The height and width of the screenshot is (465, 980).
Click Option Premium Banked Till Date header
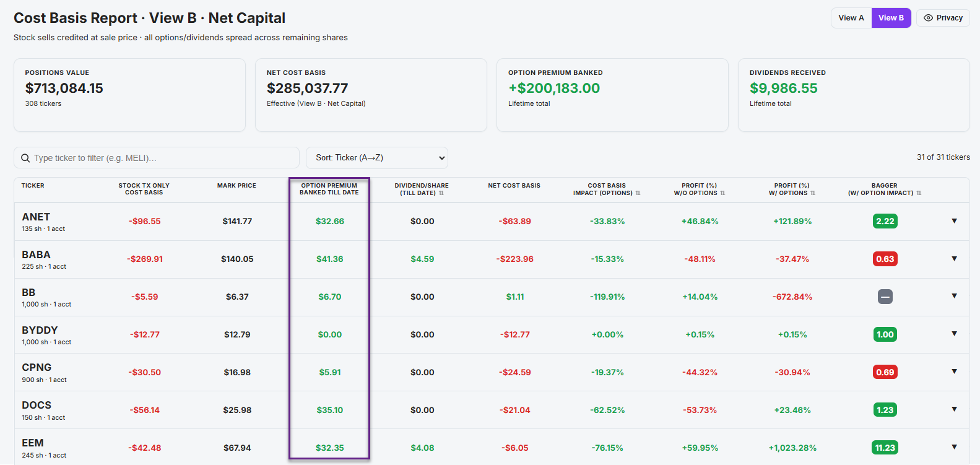click(x=329, y=189)
